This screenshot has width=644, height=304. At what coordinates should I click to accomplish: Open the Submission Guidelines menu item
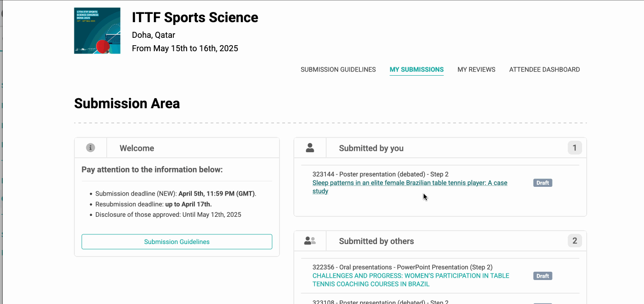338,70
